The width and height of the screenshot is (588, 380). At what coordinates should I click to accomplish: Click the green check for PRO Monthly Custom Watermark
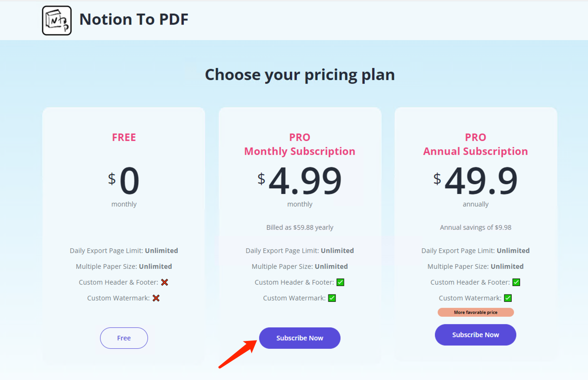coord(332,298)
